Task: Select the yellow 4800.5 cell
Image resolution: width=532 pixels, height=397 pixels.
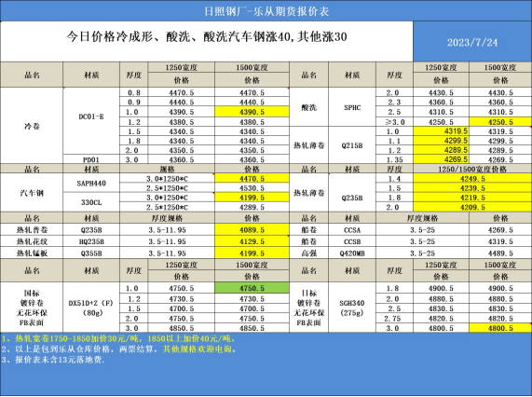Action: pyautogui.click(x=500, y=328)
